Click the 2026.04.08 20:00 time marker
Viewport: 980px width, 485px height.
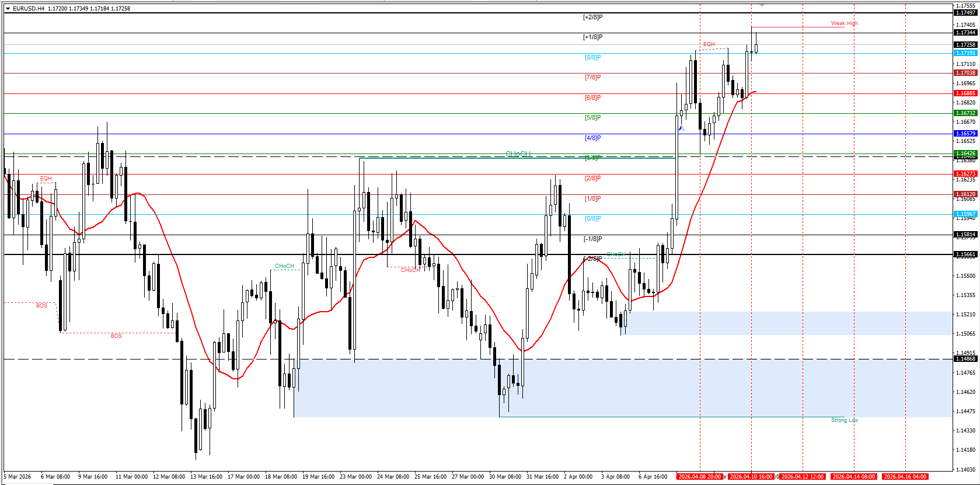tap(700, 477)
